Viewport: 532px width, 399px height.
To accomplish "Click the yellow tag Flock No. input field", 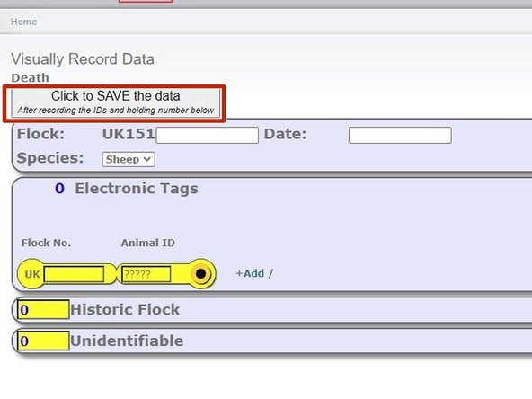I will pos(74,274).
